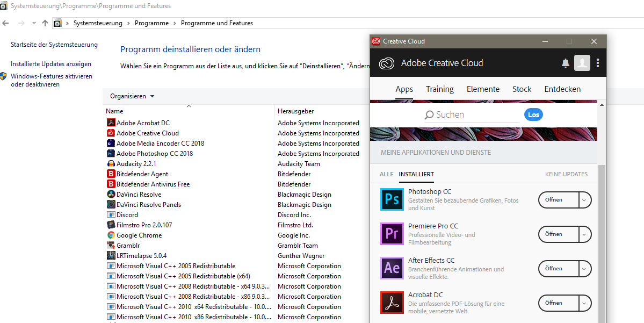Viewport: 644px width, 323px height.
Task: Click the Google Chrome entry icon
Action: 110,235
